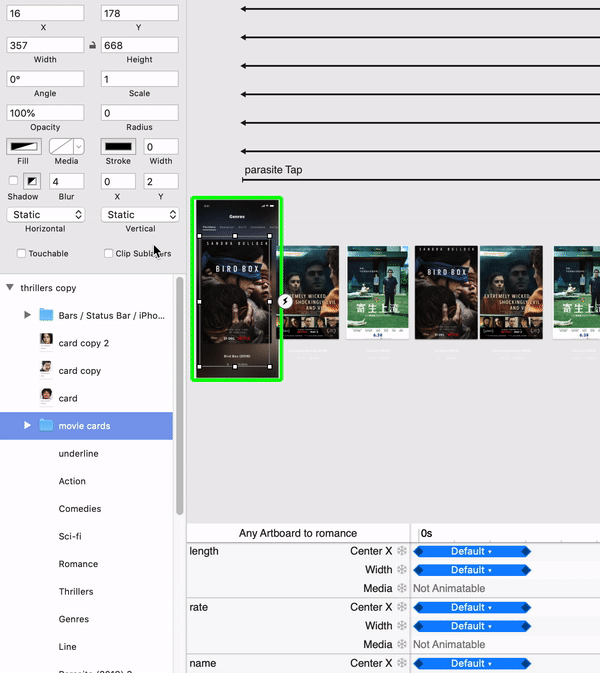This screenshot has height=673, width=600.
Task: Click the lightning interaction badge on artboard
Action: click(285, 301)
